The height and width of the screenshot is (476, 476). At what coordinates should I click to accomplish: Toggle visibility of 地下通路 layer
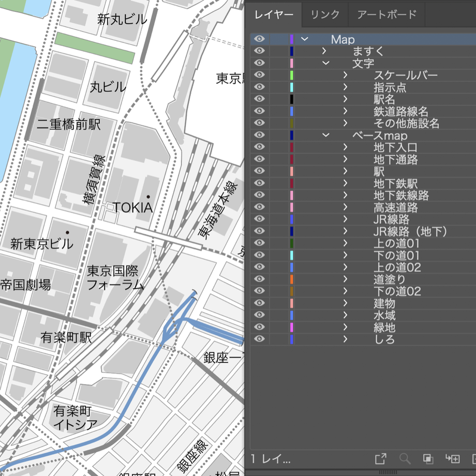(259, 159)
